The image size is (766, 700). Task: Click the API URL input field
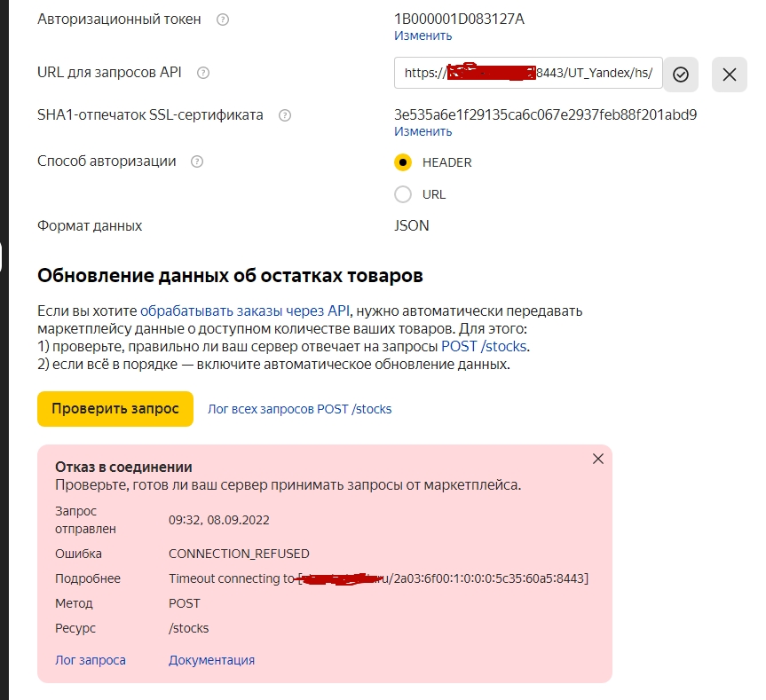point(528,74)
